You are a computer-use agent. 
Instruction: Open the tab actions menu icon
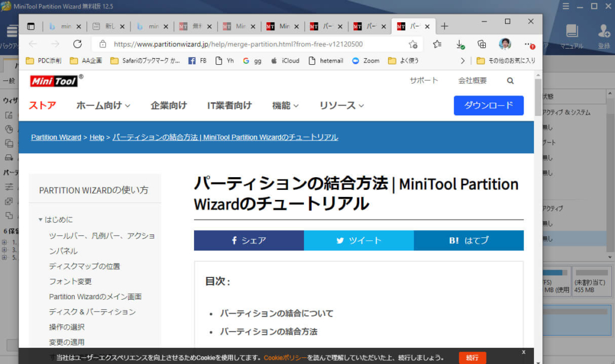pyautogui.click(x=31, y=26)
